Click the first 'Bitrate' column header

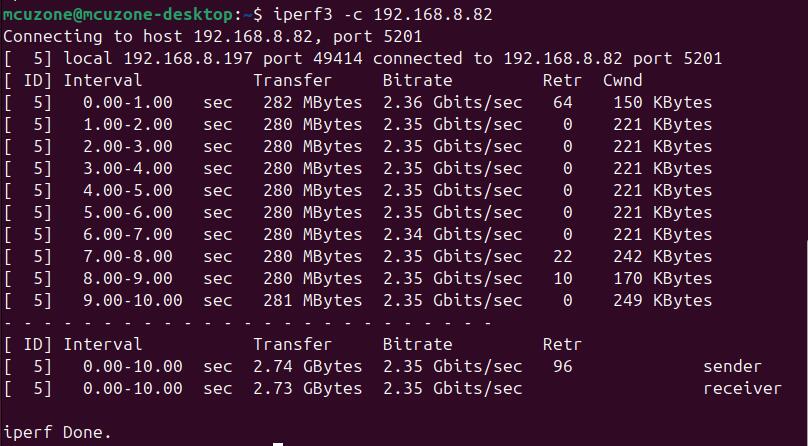pos(417,80)
